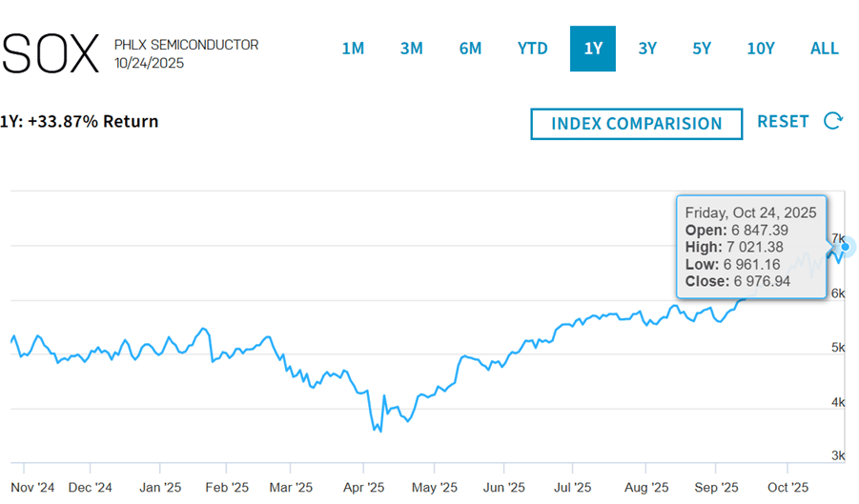Click the highlighted data point marker

[x=845, y=247]
